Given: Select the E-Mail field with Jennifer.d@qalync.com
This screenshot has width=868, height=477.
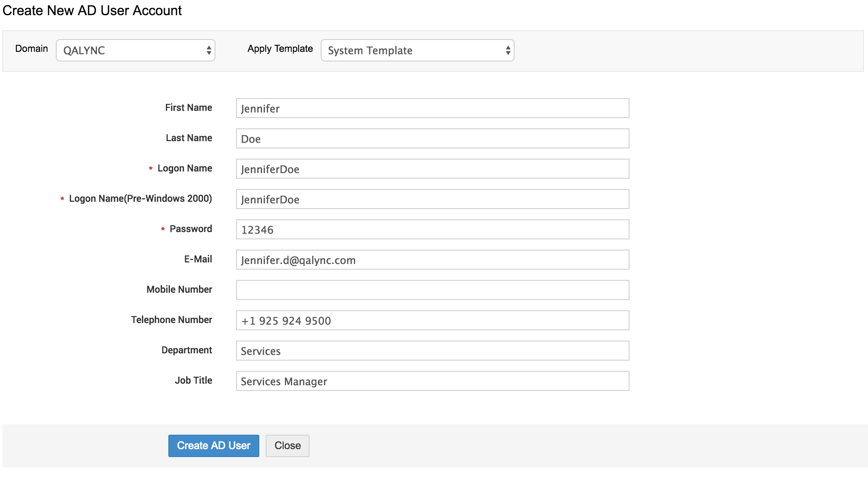Looking at the screenshot, I should click(432, 260).
